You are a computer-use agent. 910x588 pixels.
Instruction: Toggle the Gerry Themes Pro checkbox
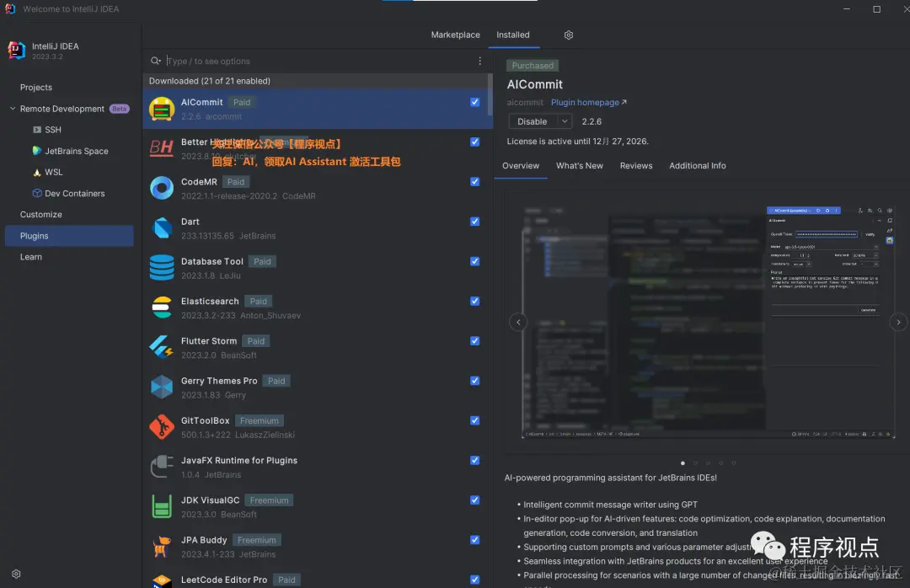pos(474,381)
